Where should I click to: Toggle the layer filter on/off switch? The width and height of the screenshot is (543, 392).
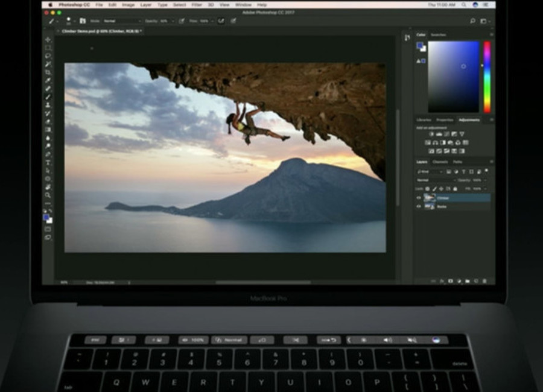coord(486,171)
